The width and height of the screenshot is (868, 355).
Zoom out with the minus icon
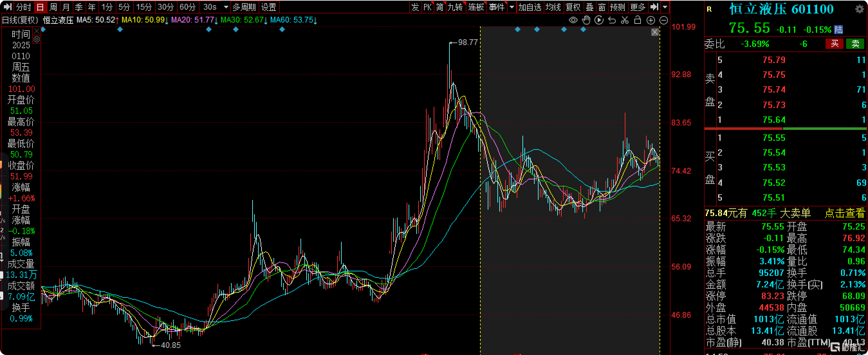pyautogui.click(x=663, y=21)
